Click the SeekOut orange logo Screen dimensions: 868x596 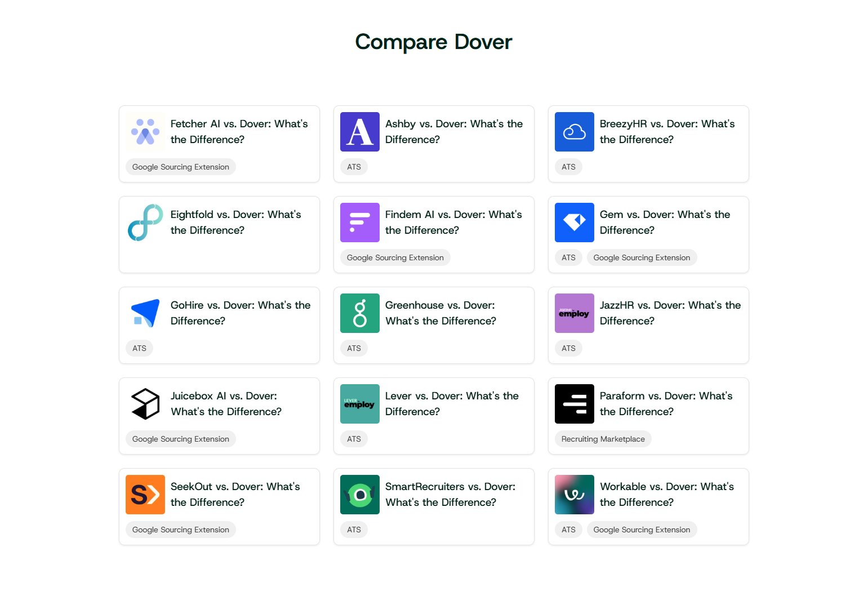point(145,495)
